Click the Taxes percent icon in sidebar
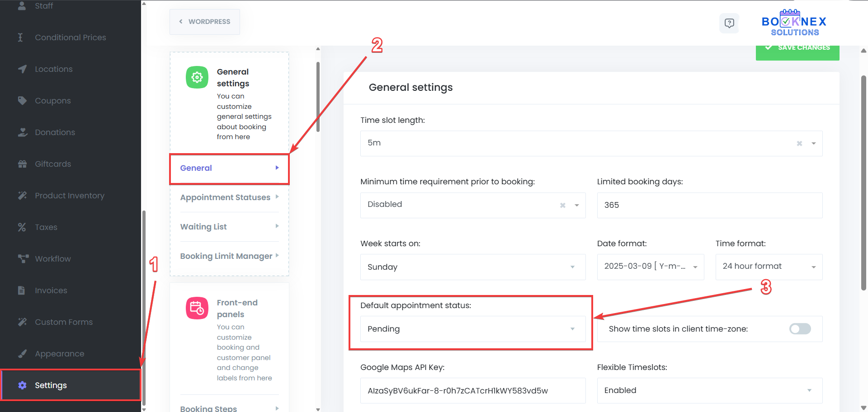This screenshot has height=412, width=868. [x=22, y=227]
